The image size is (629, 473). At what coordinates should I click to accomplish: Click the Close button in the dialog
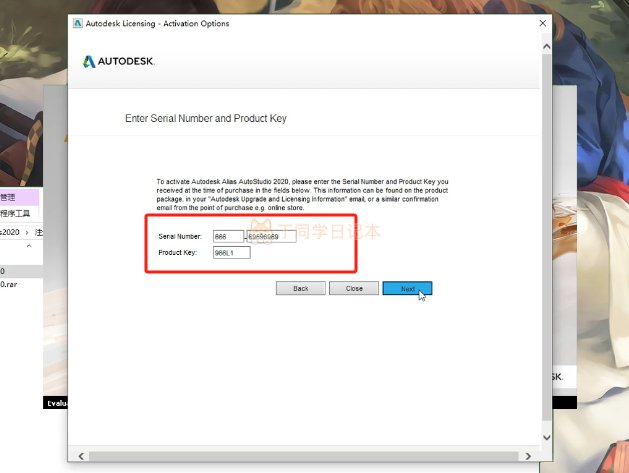tap(354, 288)
